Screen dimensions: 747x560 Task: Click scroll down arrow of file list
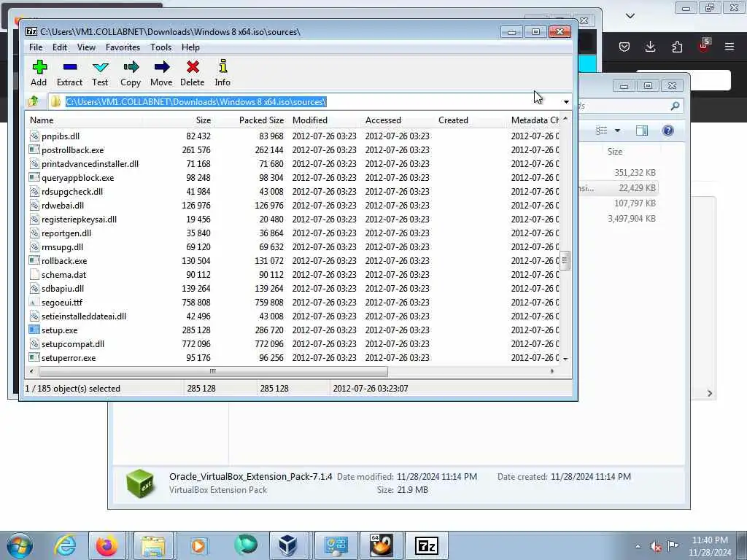(x=565, y=359)
